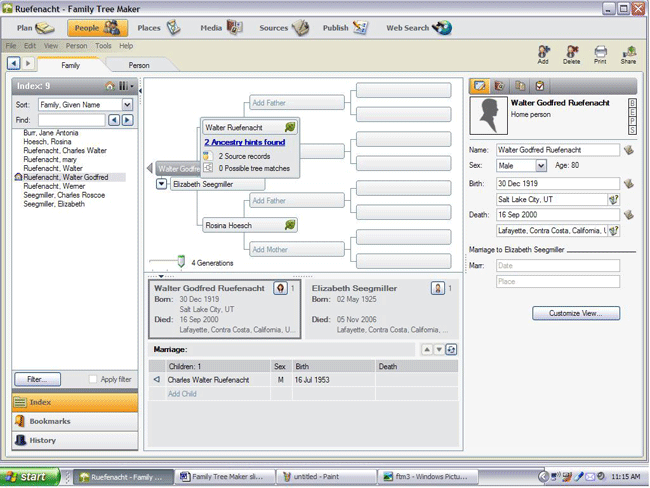The image size is (650, 488).
Task: Click the Marriage Place field
Action: click(558, 282)
